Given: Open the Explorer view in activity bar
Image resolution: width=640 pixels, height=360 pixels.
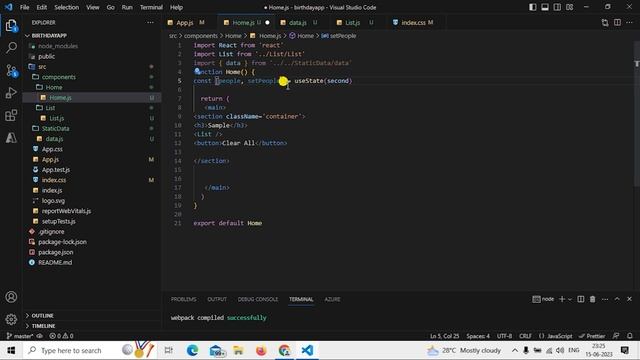Looking at the screenshot, I should coord(11,25).
